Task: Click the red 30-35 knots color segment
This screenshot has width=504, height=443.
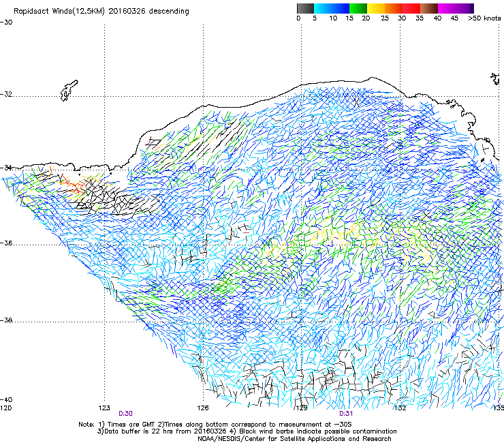Action: click(x=411, y=8)
